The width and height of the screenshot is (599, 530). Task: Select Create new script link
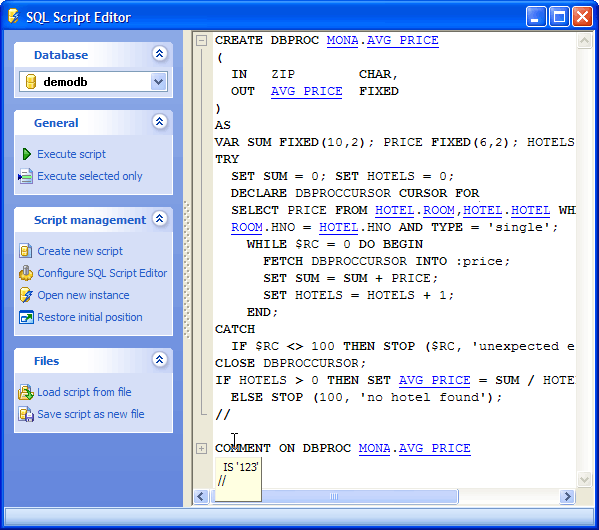tap(80, 251)
